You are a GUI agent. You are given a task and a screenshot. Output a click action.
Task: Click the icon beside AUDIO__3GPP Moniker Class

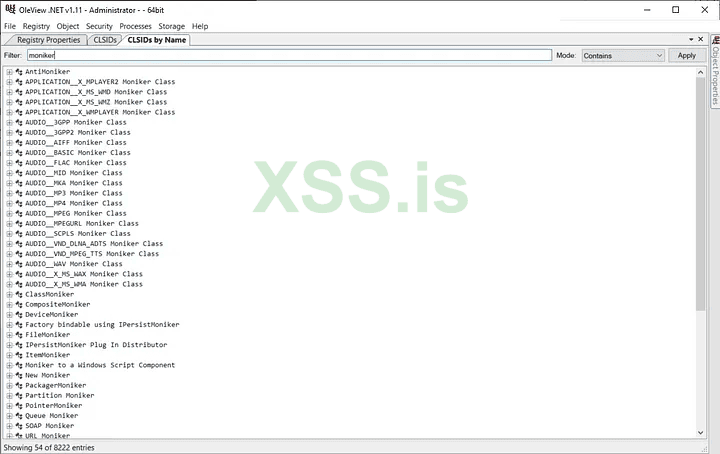[19, 122]
